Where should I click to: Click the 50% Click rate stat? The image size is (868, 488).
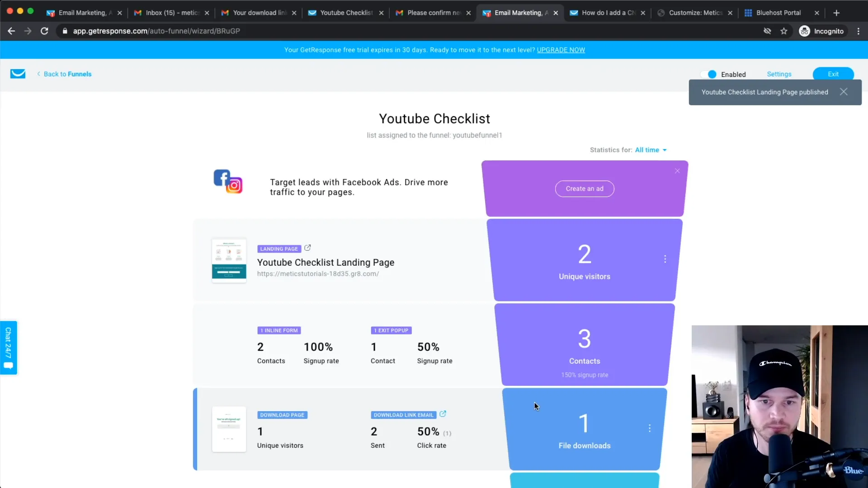[x=434, y=437]
